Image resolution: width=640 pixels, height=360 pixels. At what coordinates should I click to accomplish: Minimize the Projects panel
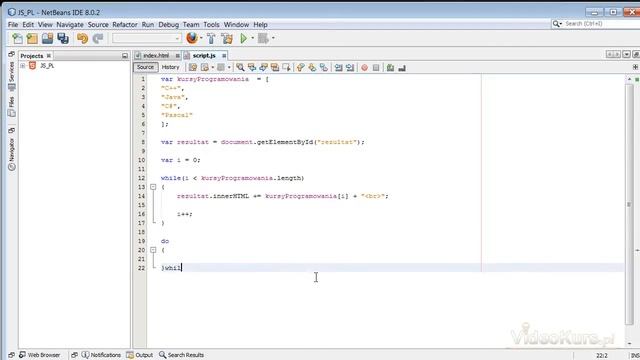point(125,56)
